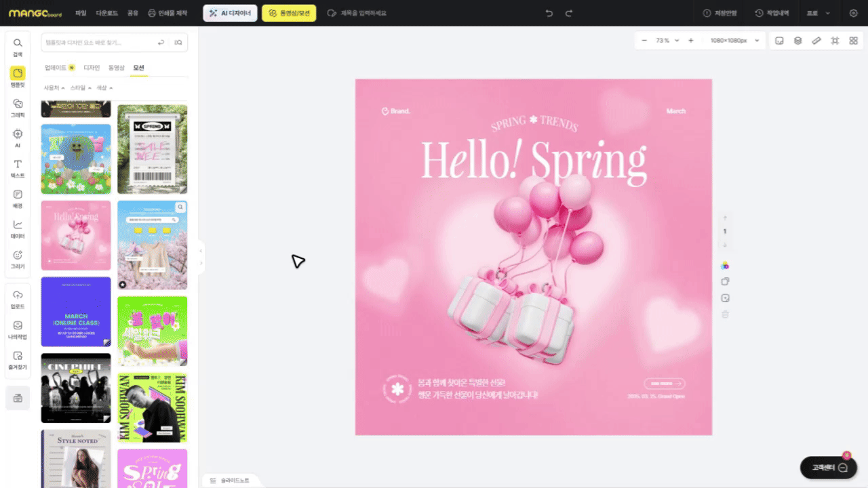Click the 동영상/모션 button
The image size is (868, 488).
pos(289,13)
